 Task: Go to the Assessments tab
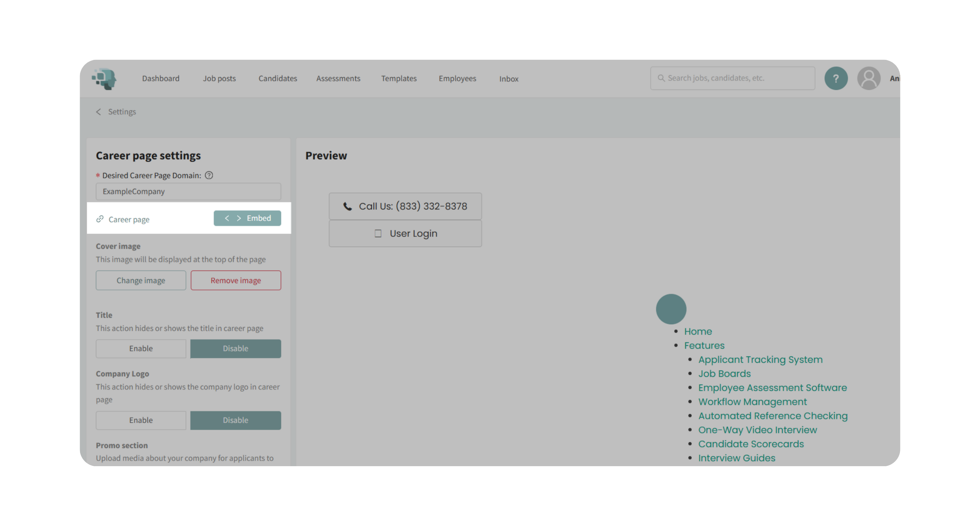[338, 78]
